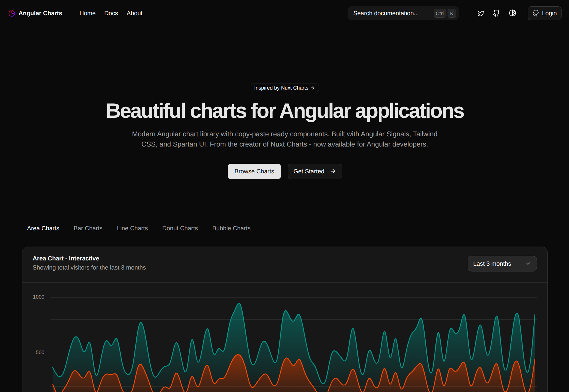The height and width of the screenshot is (392, 569).
Task: Open the GitHub repository icon
Action: [496, 13]
